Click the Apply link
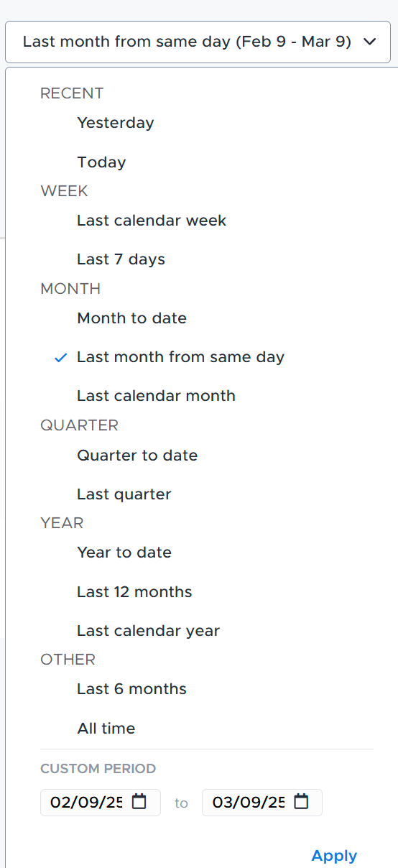 (x=334, y=856)
